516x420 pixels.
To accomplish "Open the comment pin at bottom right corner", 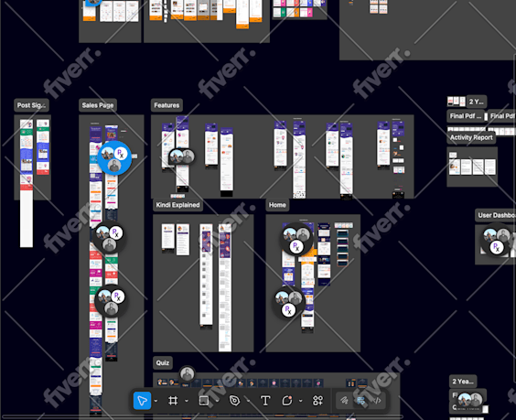I will click(x=470, y=400).
